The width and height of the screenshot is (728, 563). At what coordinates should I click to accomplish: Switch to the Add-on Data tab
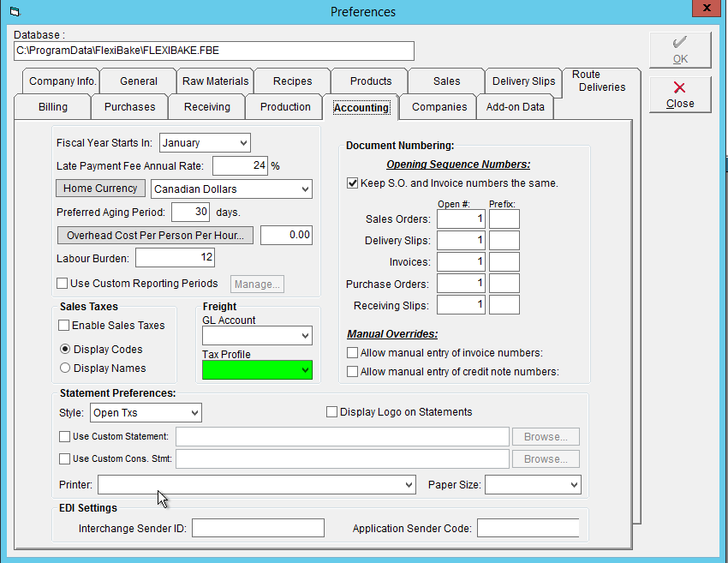coord(516,107)
